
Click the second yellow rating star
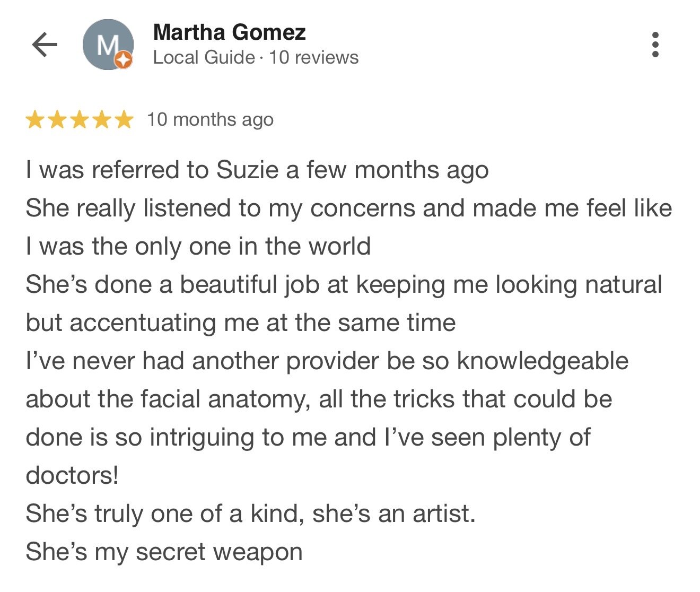pyautogui.click(x=57, y=120)
